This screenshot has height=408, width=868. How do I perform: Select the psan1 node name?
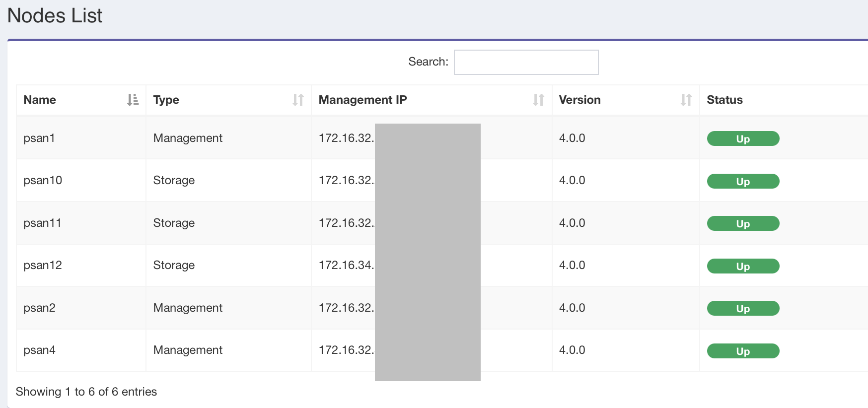39,138
